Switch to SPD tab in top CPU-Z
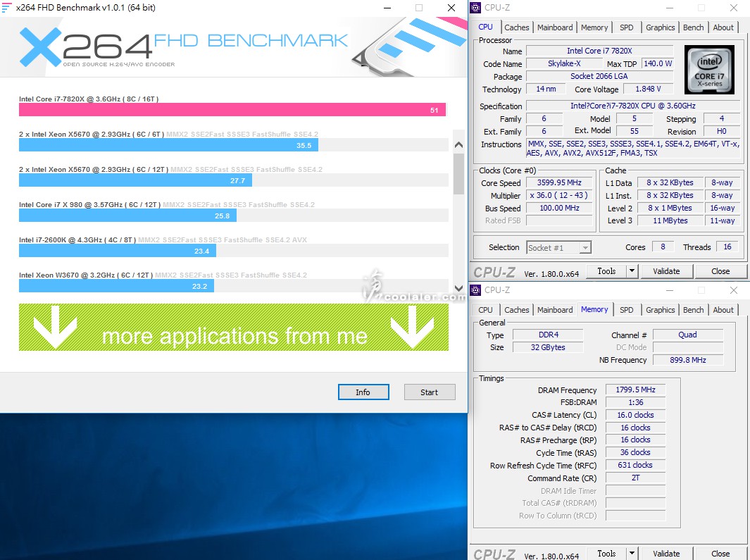Viewport: 750px width, 560px height. point(627,27)
